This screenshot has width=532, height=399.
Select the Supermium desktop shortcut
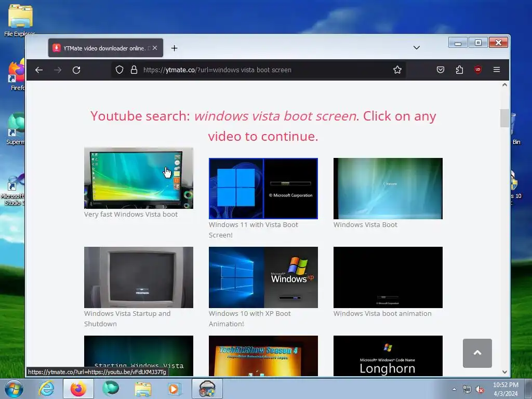click(15, 129)
